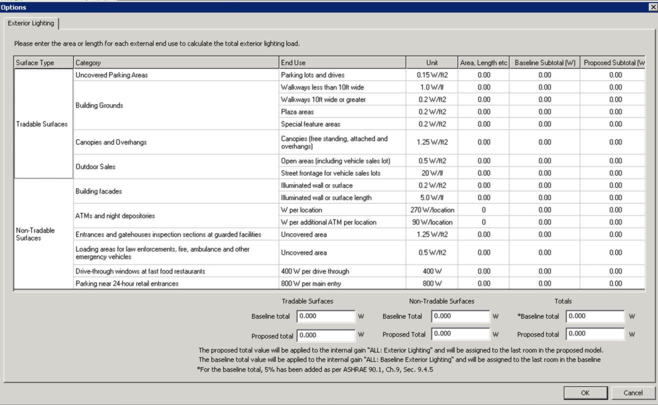Edit count for W per location row

[x=483, y=210]
